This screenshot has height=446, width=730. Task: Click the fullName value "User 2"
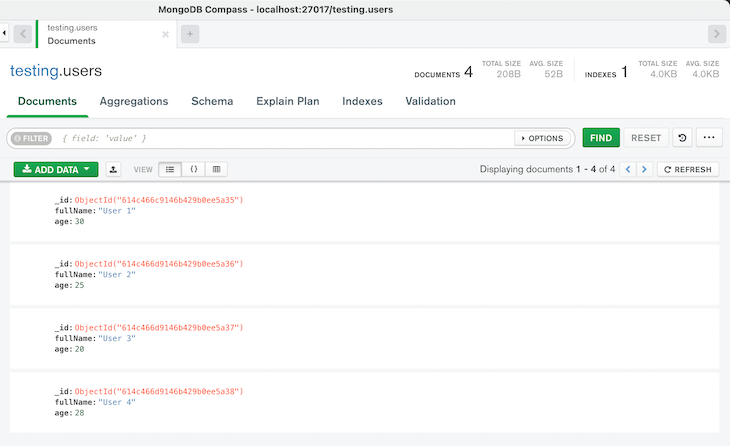pyautogui.click(x=117, y=275)
